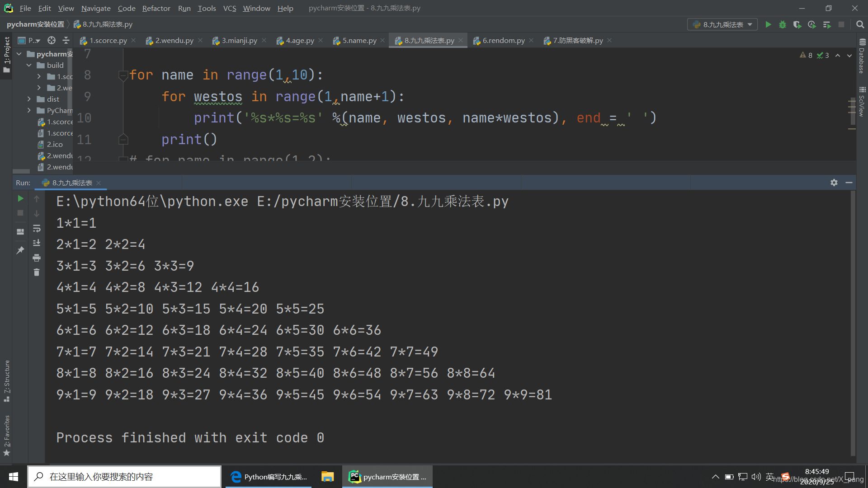Clear all console output trash icon
The height and width of the screenshot is (488, 868).
coord(37,272)
